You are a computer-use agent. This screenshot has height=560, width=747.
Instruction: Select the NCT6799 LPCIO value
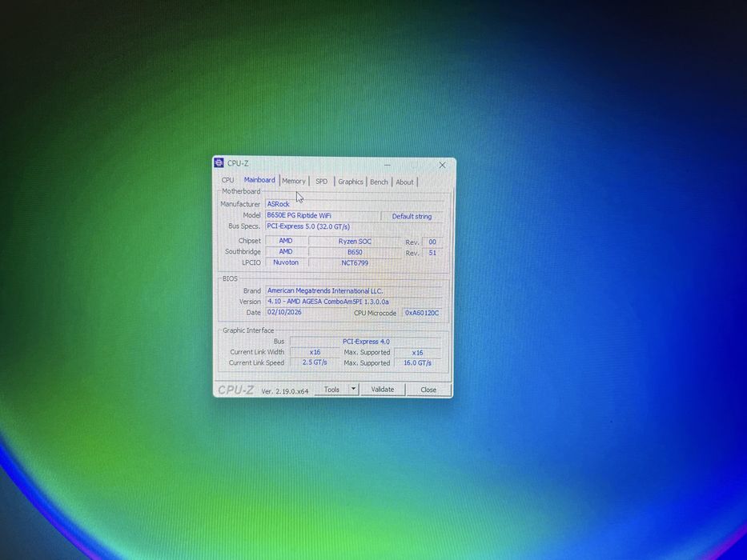[355, 263]
